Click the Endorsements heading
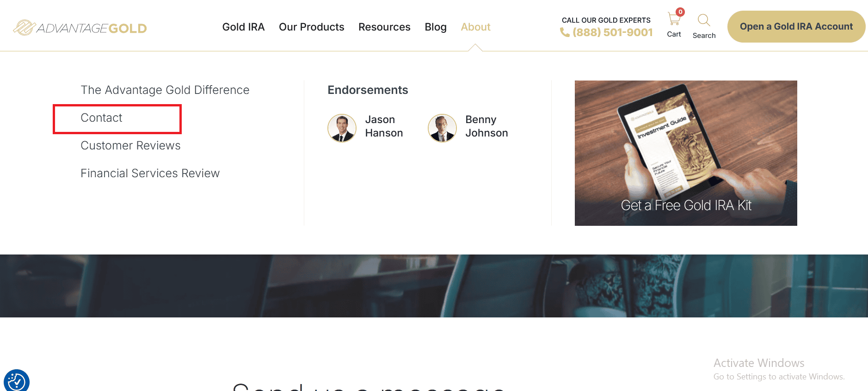This screenshot has height=391, width=868. (x=368, y=90)
